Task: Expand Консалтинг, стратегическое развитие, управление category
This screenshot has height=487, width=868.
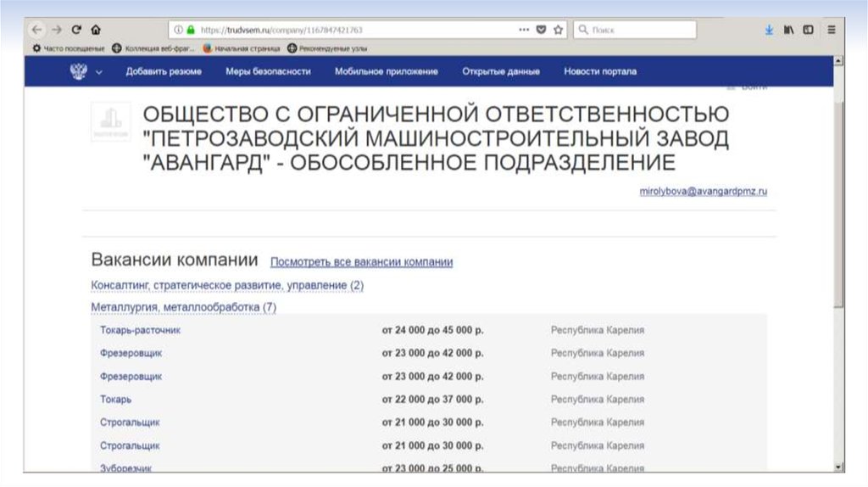Action: point(226,286)
